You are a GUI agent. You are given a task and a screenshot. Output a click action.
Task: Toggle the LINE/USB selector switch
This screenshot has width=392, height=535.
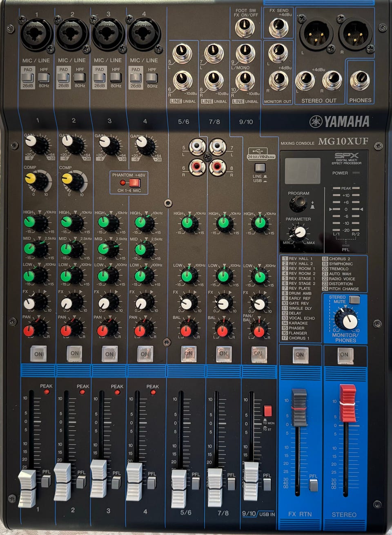(260, 168)
